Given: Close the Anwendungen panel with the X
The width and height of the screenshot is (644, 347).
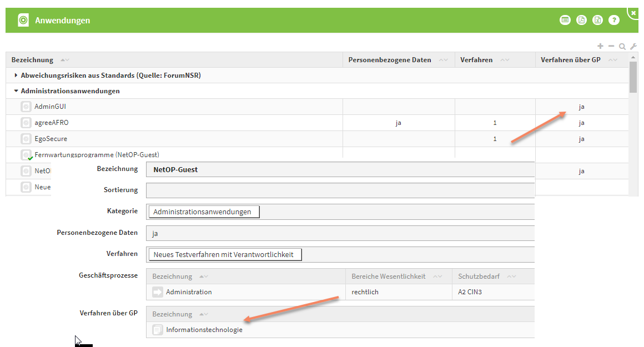Looking at the screenshot, I should tap(633, 13).
